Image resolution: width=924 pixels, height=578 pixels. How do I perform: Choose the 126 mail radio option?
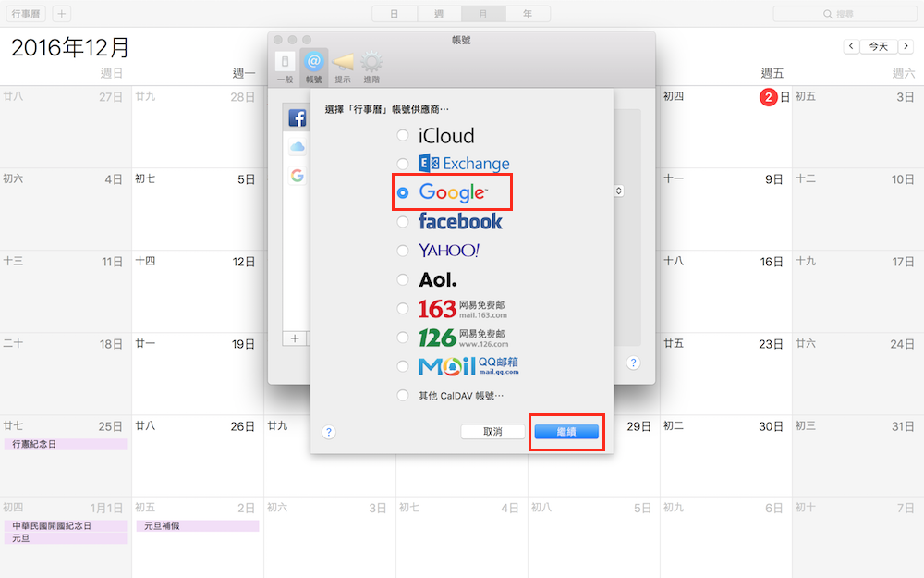coord(403,338)
